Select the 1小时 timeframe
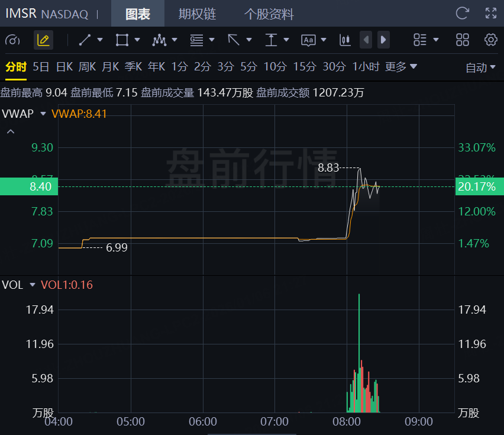This screenshot has width=504, height=435. (x=366, y=67)
